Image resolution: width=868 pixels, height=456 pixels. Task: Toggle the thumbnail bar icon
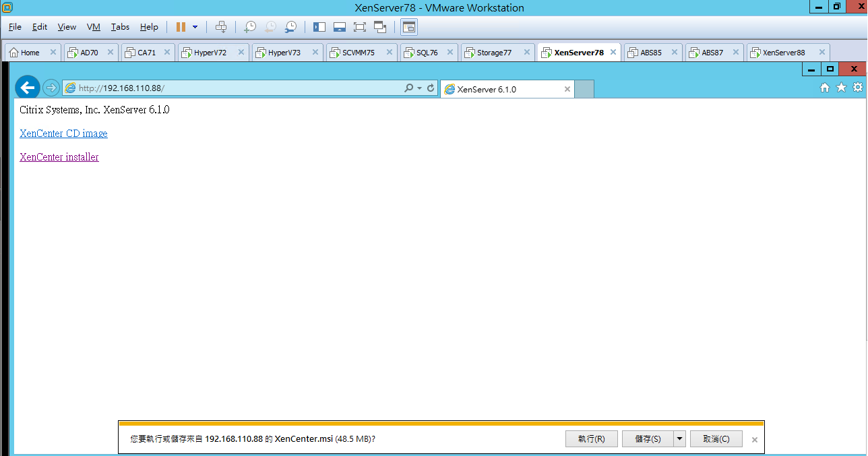coord(340,27)
